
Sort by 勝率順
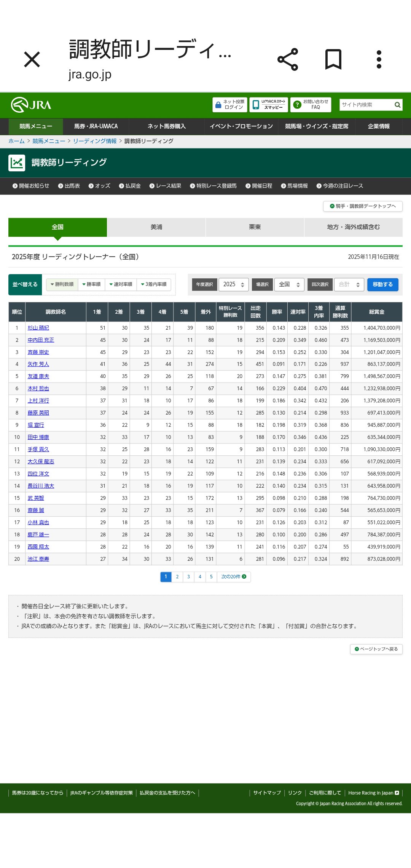(91, 284)
